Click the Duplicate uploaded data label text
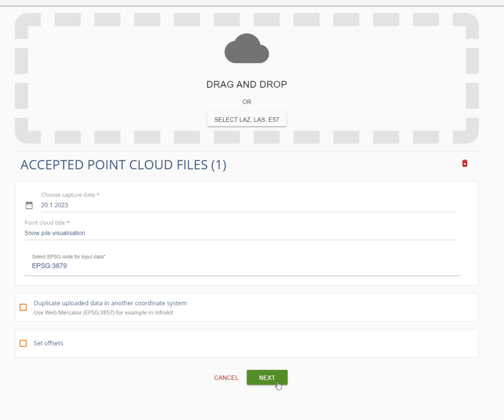 [x=110, y=303]
